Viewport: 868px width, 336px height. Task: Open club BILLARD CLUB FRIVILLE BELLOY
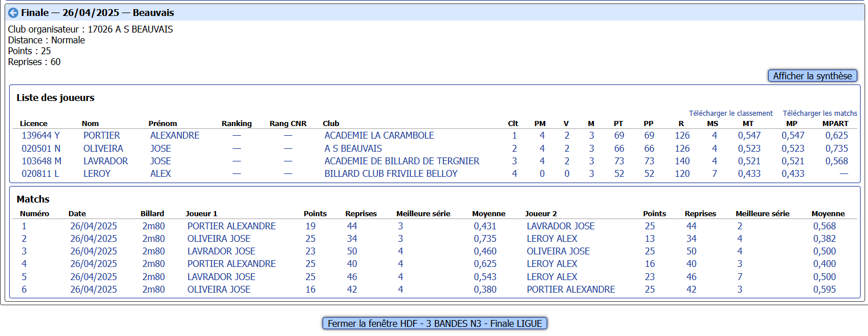(391, 173)
